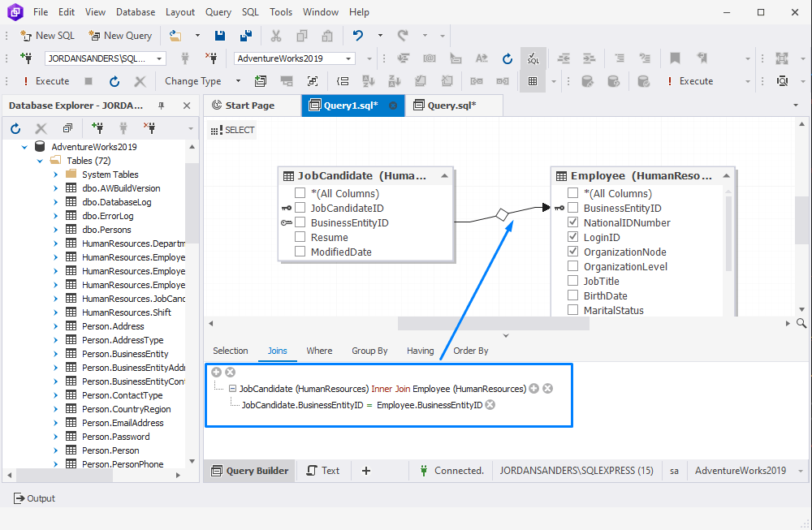The height and width of the screenshot is (530, 812).
Task: Enable the Resume column in JobCandidate
Action: [300, 237]
